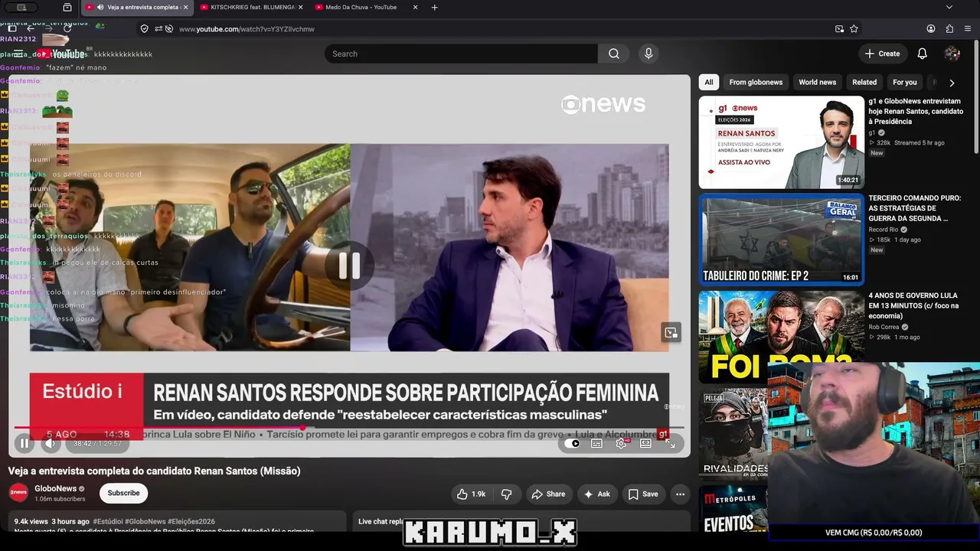Open a new browser tab
Image resolution: width=980 pixels, height=551 pixels.
[x=435, y=8]
